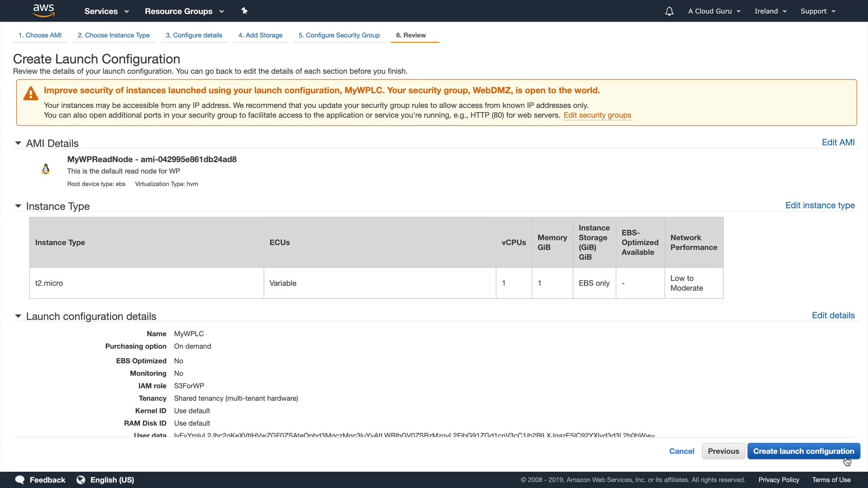The image size is (868, 488).
Task: Click the Edit AMI link
Action: click(x=838, y=142)
